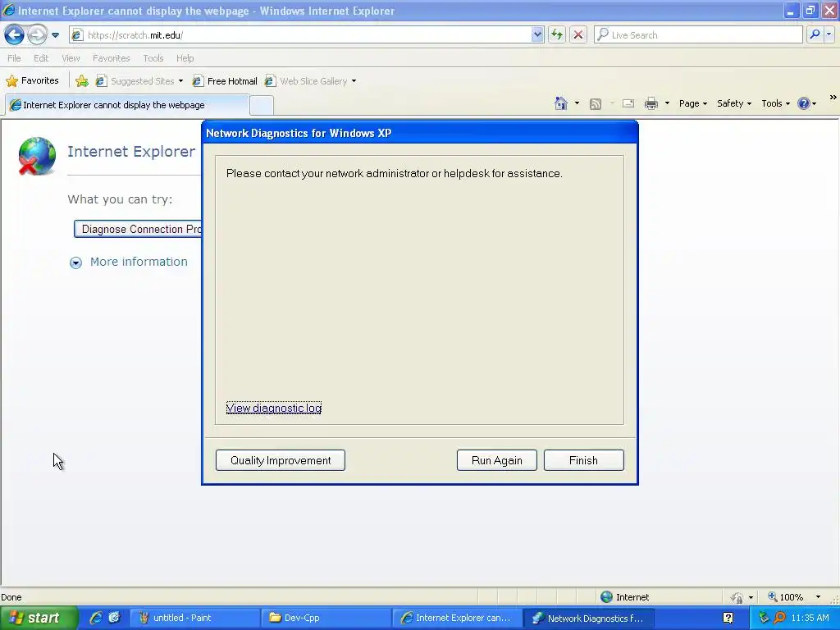Expand the Home button dropdown arrow

577,103
